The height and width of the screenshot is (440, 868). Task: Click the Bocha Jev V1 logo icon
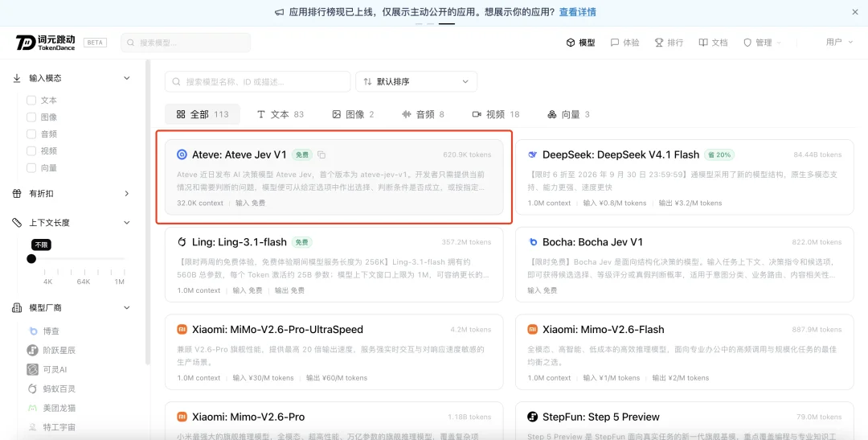tap(533, 242)
